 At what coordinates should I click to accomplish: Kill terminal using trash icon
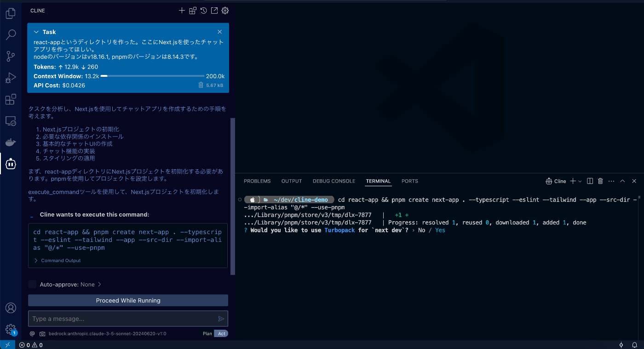600,181
